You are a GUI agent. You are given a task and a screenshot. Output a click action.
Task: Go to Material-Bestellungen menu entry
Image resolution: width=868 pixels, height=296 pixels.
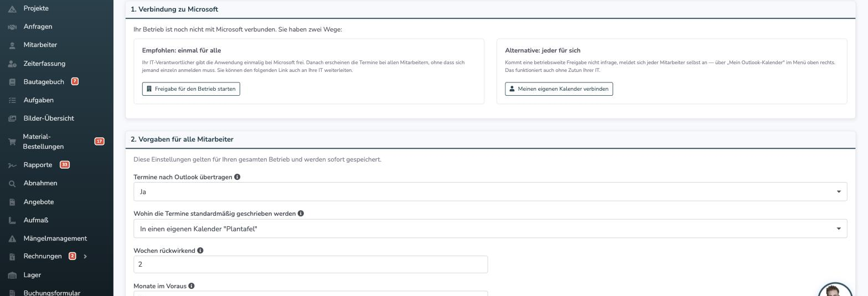click(43, 142)
